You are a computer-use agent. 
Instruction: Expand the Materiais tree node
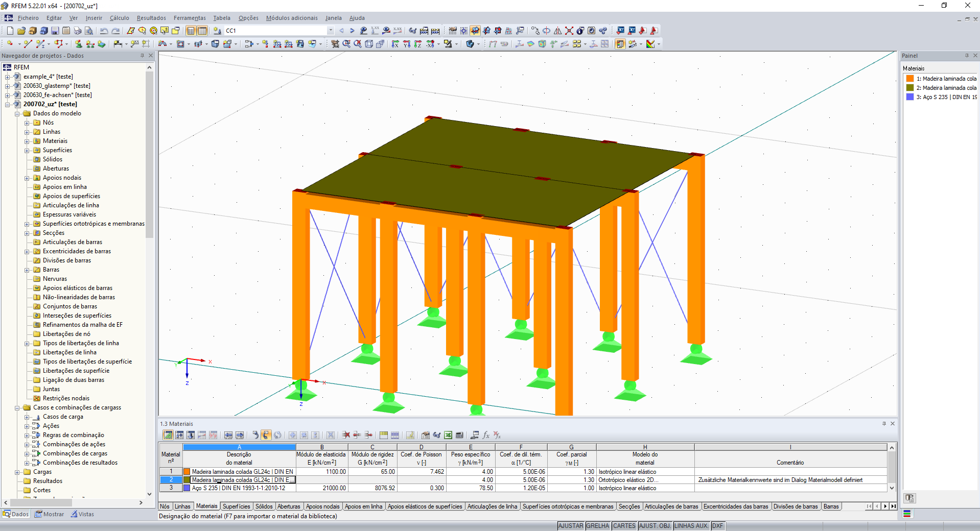[x=27, y=141]
